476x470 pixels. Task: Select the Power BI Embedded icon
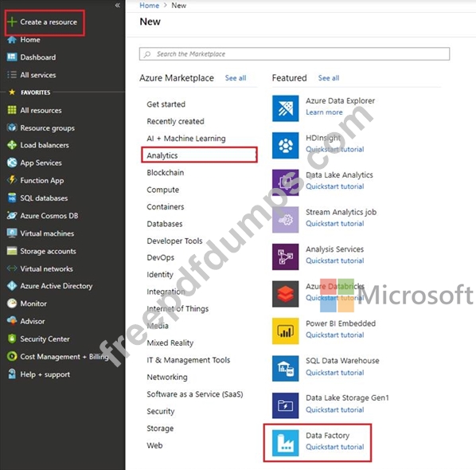pos(285,331)
